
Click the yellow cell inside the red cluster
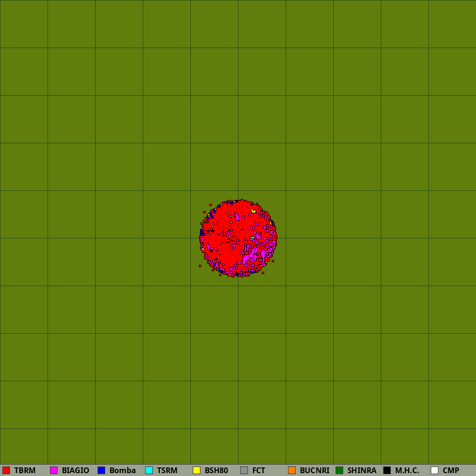[253, 211]
